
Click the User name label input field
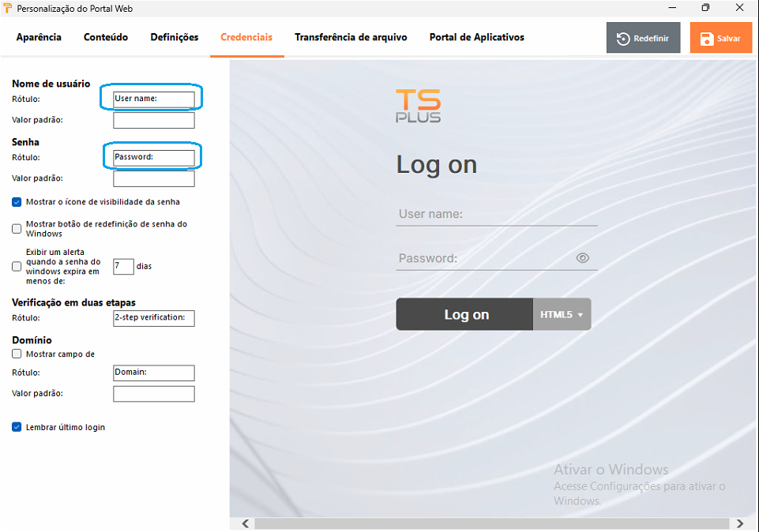154,99
